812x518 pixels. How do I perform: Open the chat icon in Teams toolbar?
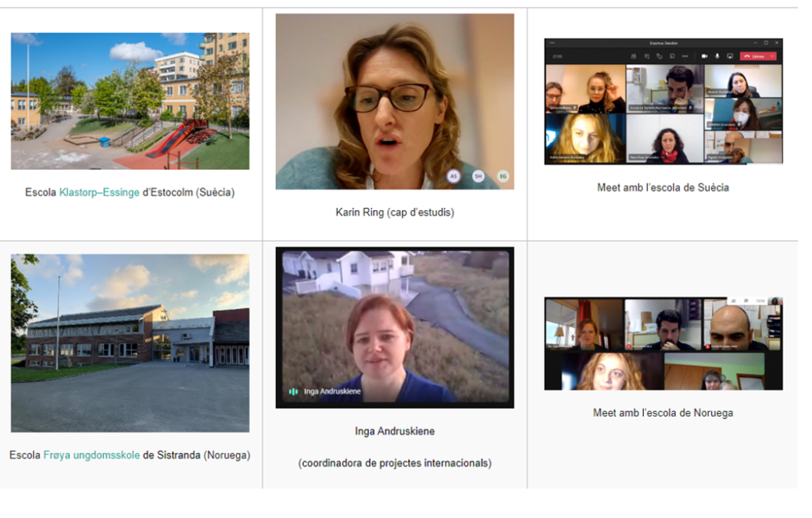[647, 56]
